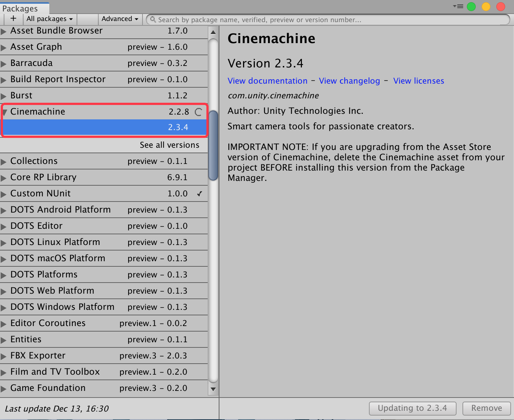This screenshot has width=514, height=420.
Task: Open View documentation link
Action: [267, 81]
